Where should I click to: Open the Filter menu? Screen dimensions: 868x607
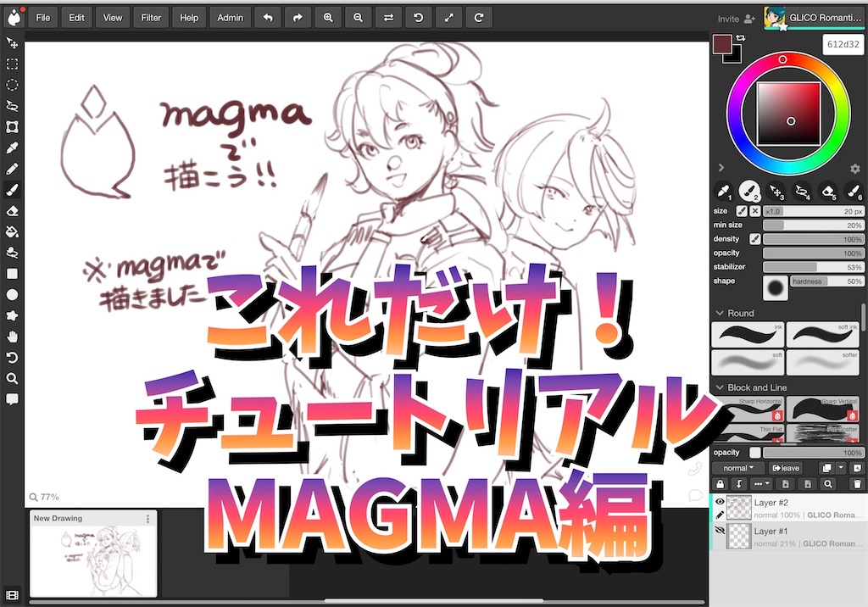150,17
